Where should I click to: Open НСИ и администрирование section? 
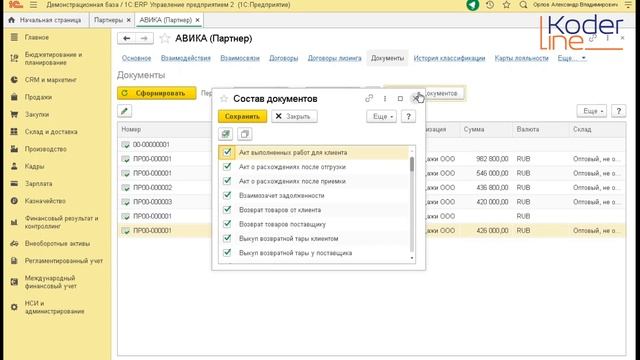(54, 307)
